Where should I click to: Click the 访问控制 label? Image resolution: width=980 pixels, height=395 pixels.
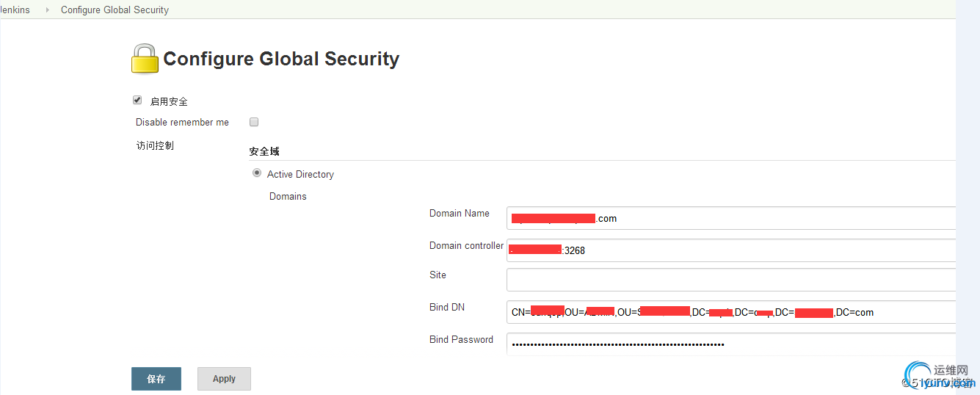point(155,145)
